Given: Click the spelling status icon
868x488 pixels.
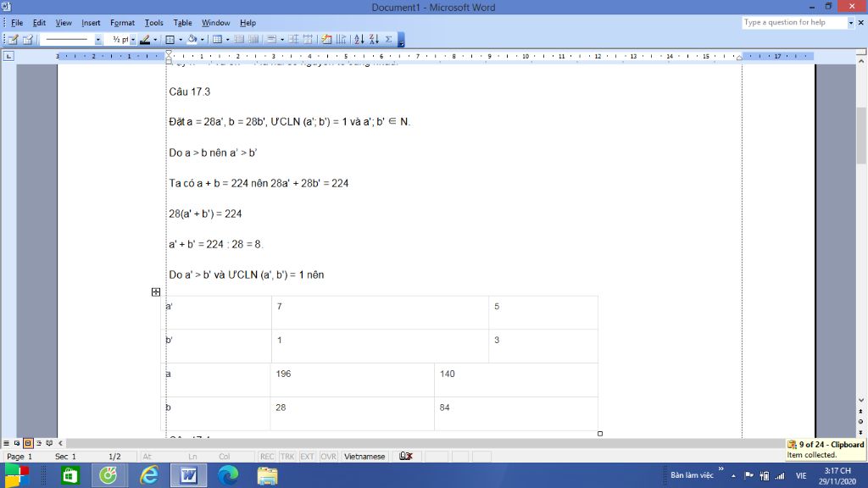Looking at the screenshot, I should tap(406, 457).
